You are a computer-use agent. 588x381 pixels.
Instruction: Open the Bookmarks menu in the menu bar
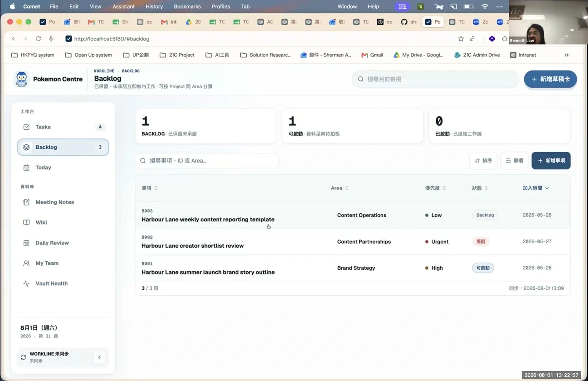pyautogui.click(x=187, y=7)
